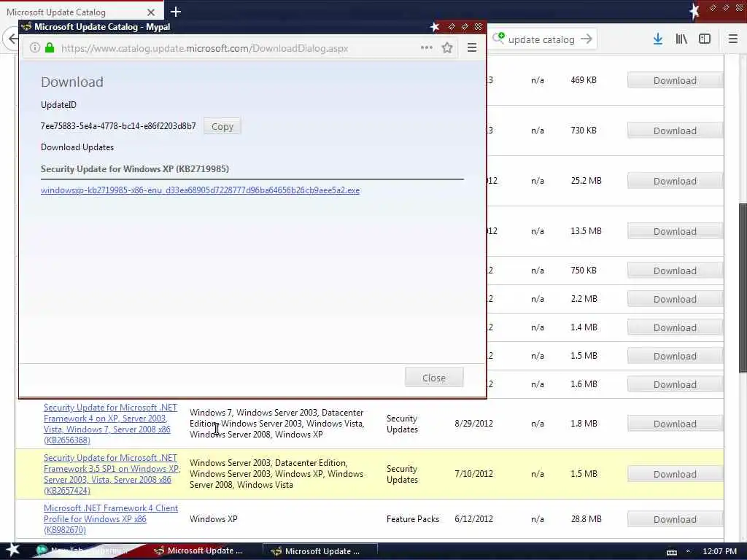
Task: Click Download for the 25.2 MB row
Action: 675,181
